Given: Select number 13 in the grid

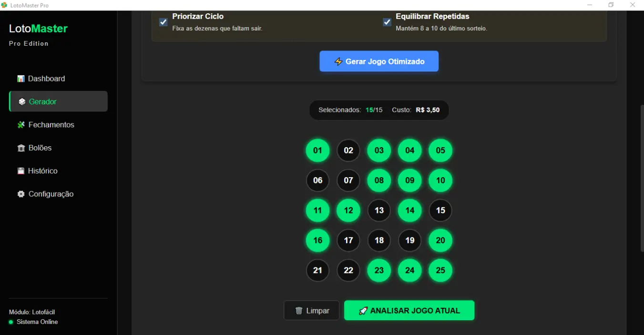Looking at the screenshot, I should coord(379,211).
